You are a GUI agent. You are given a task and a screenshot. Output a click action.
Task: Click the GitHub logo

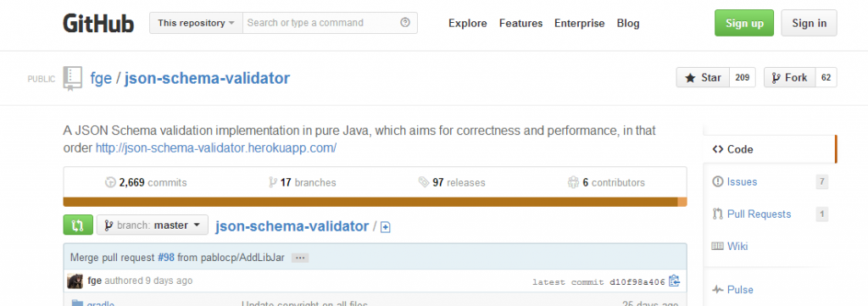tap(98, 23)
